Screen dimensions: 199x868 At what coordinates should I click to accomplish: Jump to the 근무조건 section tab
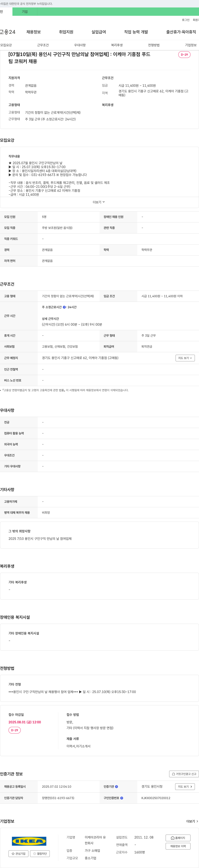[43, 45]
